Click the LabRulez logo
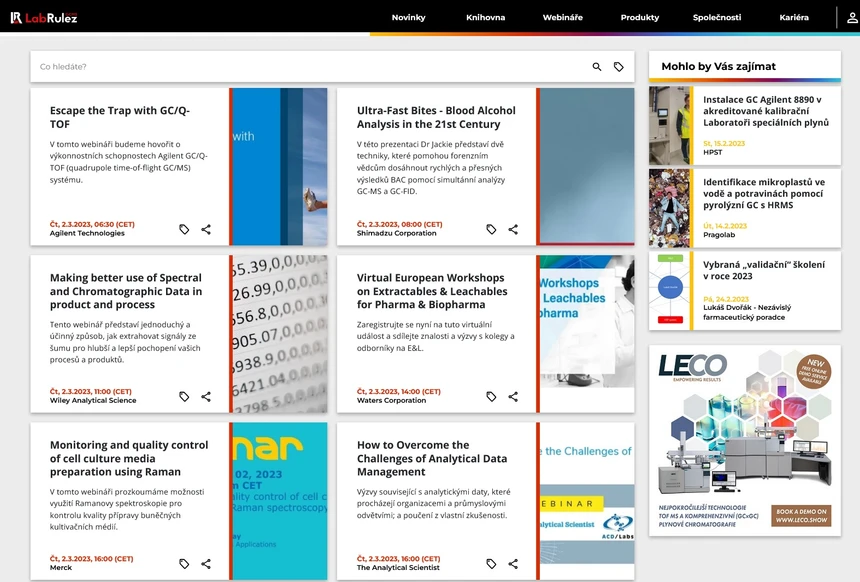Image resolution: width=860 pixels, height=582 pixels. point(43,16)
